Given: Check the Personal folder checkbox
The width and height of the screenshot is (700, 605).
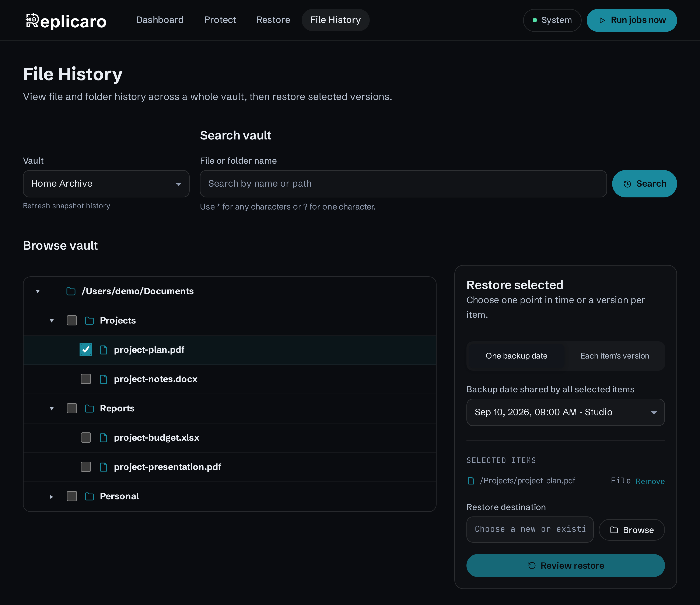Looking at the screenshot, I should click(x=72, y=497).
